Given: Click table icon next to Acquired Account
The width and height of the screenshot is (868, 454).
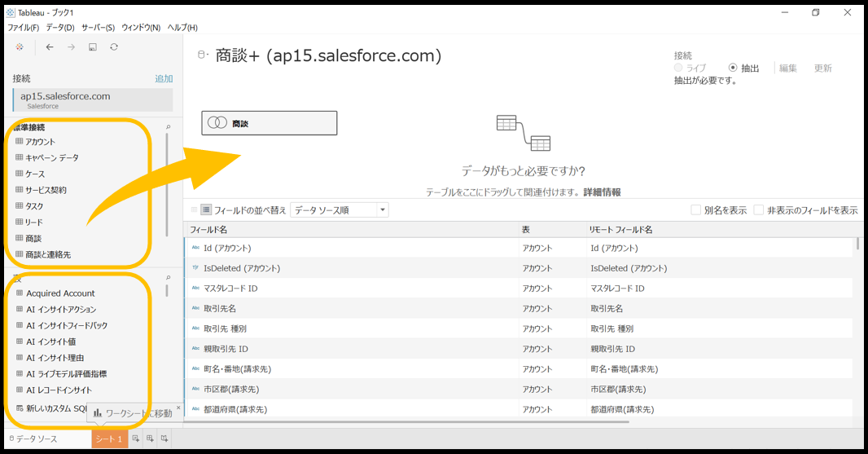Looking at the screenshot, I should click(x=20, y=293).
